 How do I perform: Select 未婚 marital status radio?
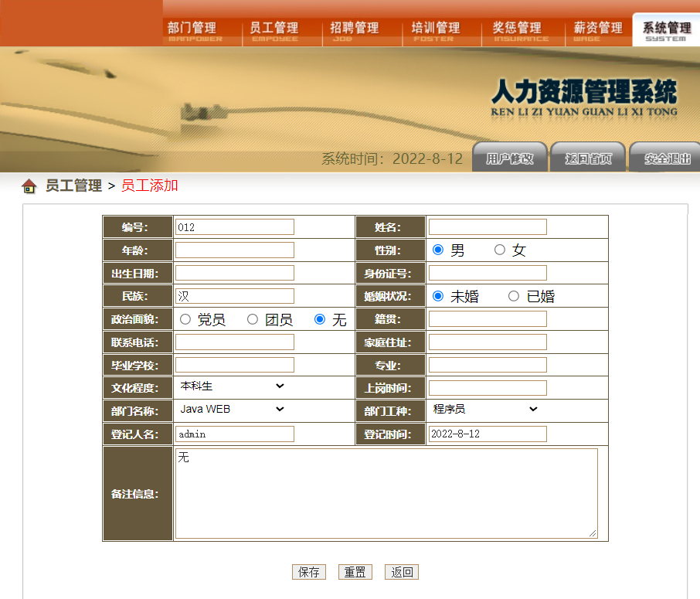click(438, 296)
